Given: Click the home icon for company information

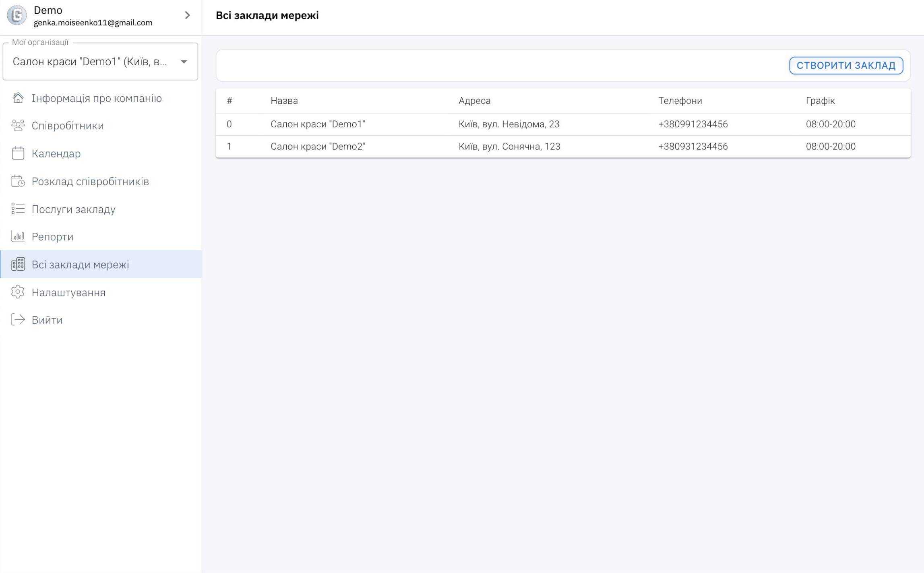Looking at the screenshot, I should click(18, 98).
